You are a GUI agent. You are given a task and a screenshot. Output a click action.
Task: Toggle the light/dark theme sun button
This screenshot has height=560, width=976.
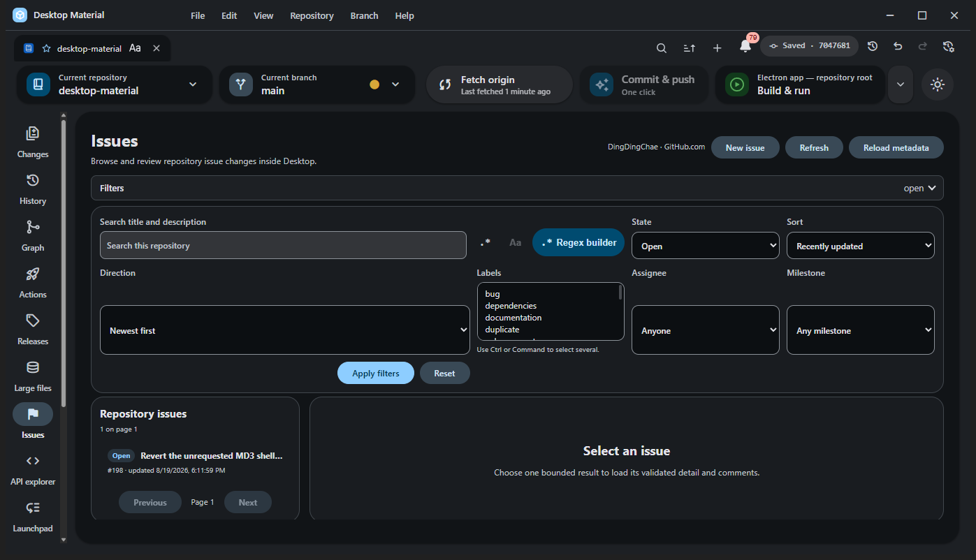(938, 84)
